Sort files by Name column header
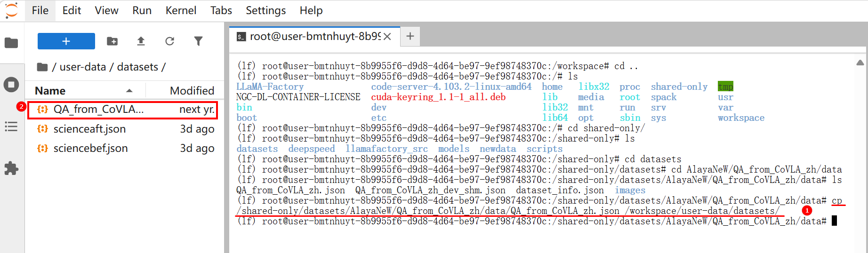 click(x=50, y=91)
